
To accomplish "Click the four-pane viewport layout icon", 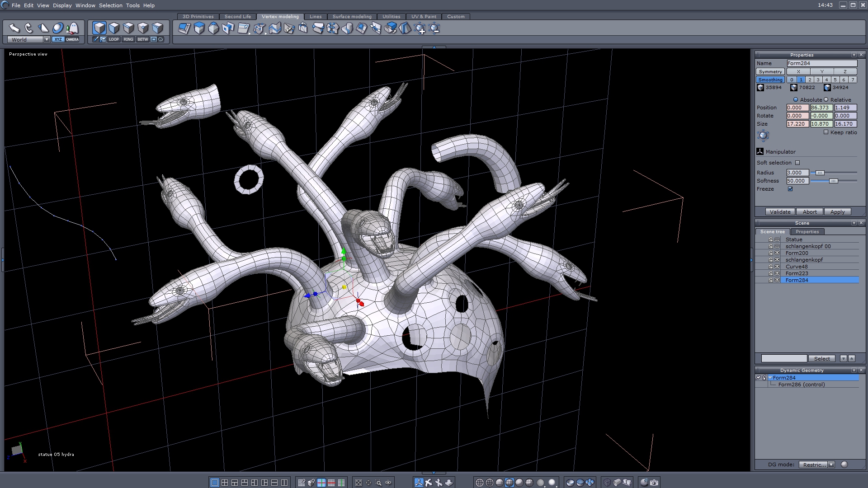I will (x=225, y=483).
